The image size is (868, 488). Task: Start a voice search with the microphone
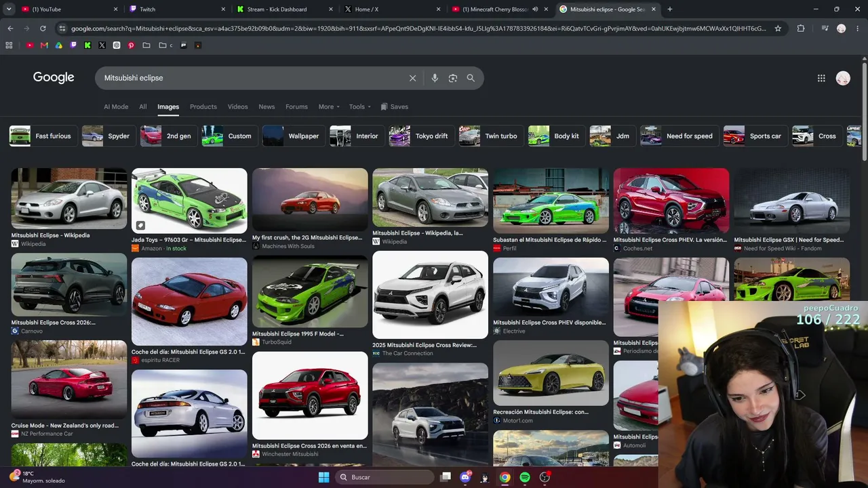coord(435,78)
